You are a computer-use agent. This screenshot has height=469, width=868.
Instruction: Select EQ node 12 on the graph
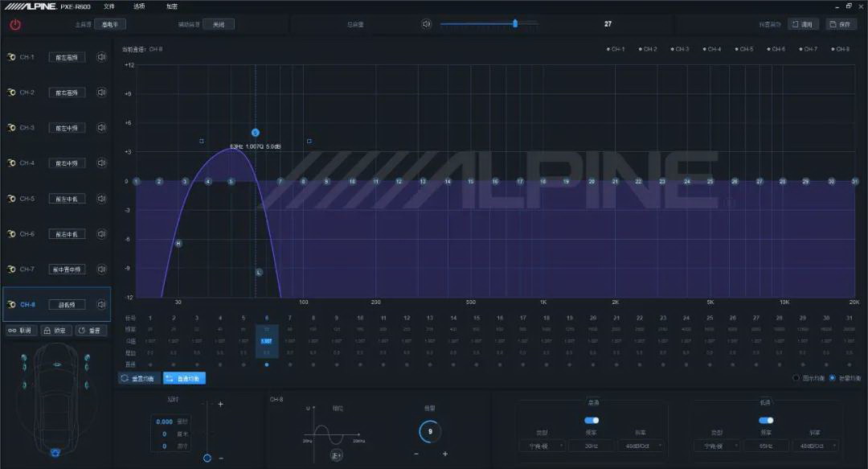point(399,181)
